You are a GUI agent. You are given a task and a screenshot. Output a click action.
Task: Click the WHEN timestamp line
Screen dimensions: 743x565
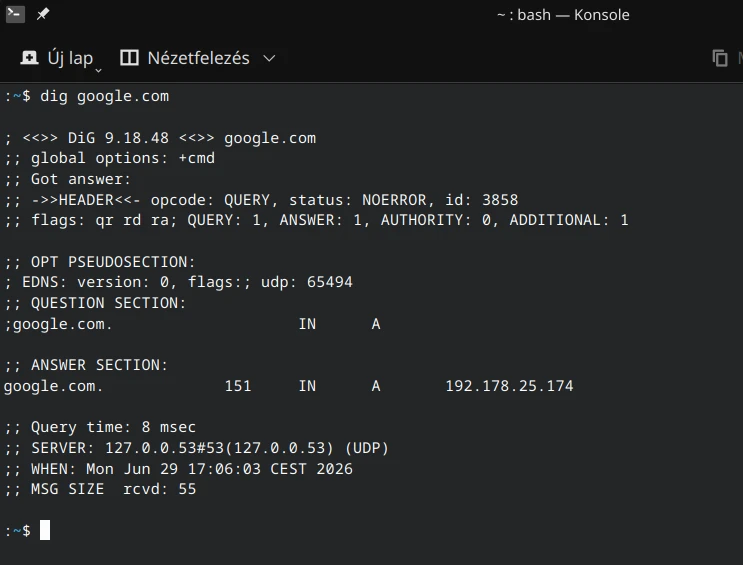(178, 469)
